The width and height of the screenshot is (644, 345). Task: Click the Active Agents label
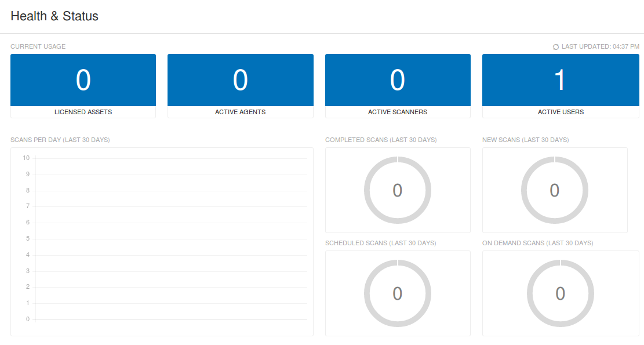coord(240,112)
